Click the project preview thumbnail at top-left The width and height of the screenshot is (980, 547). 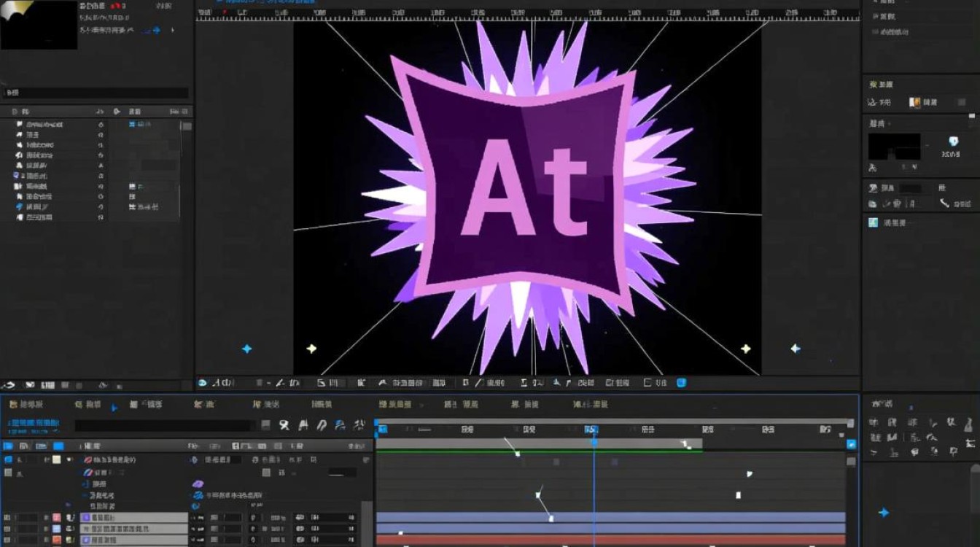pos(38,25)
